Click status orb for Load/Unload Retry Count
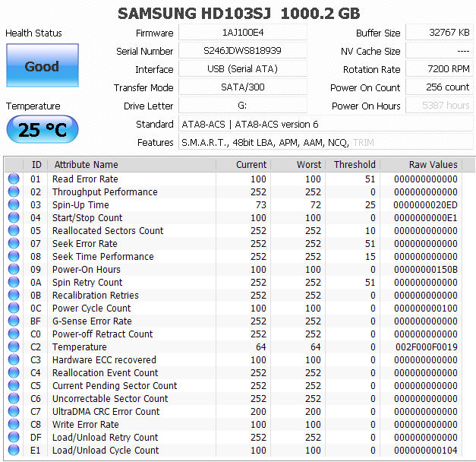This screenshot has height=462, width=476. 14,437
